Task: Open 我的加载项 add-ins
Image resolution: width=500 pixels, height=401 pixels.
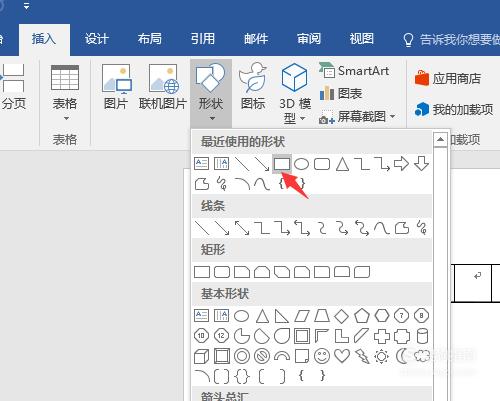Action: (454, 109)
